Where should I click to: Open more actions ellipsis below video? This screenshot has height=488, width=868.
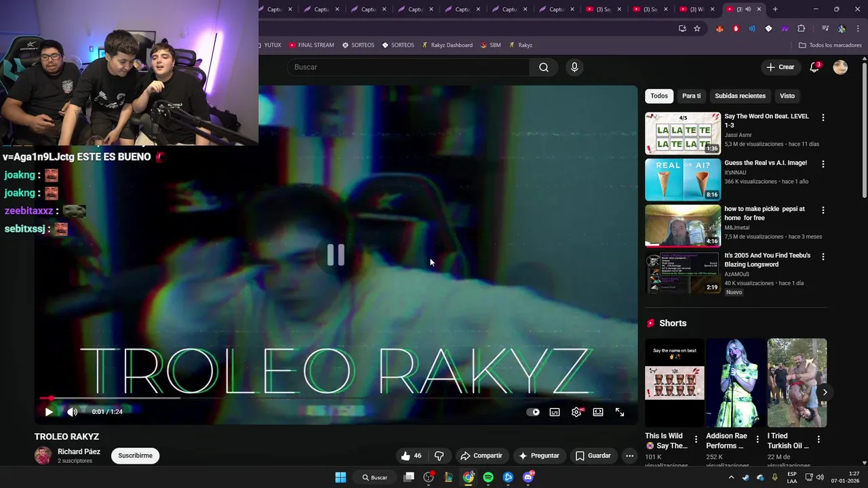click(x=629, y=455)
